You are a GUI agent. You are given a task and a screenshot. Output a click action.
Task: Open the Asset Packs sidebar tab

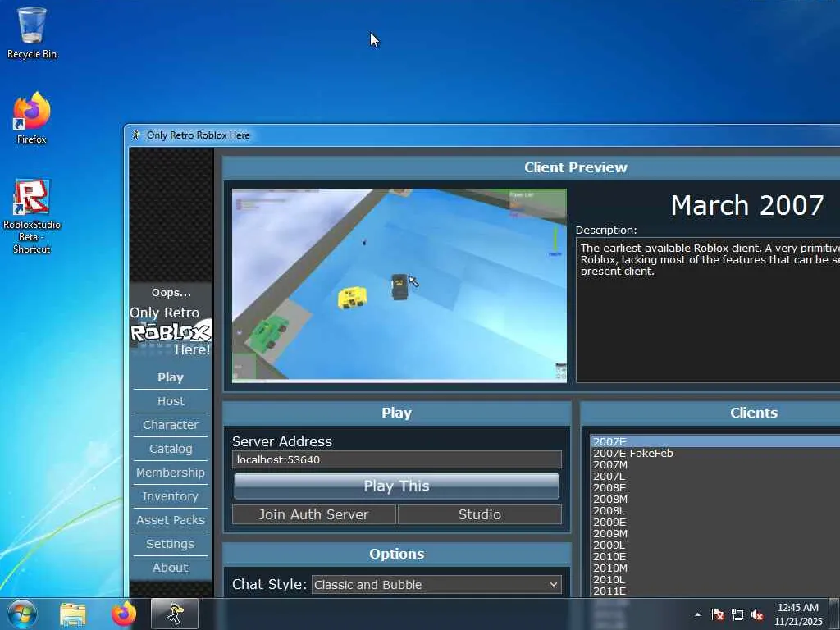tap(171, 519)
